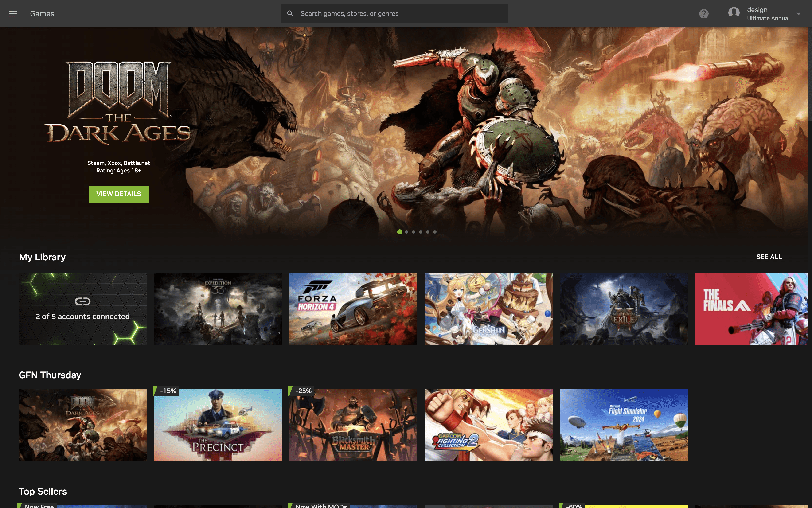Click the search magnifier icon
This screenshot has width=812, height=508.
point(290,13)
